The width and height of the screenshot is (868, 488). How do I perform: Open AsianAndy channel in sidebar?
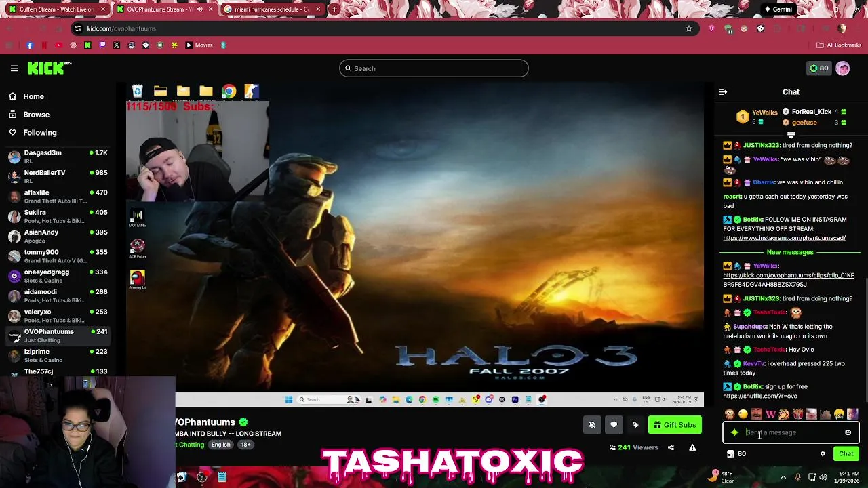(x=58, y=237)
